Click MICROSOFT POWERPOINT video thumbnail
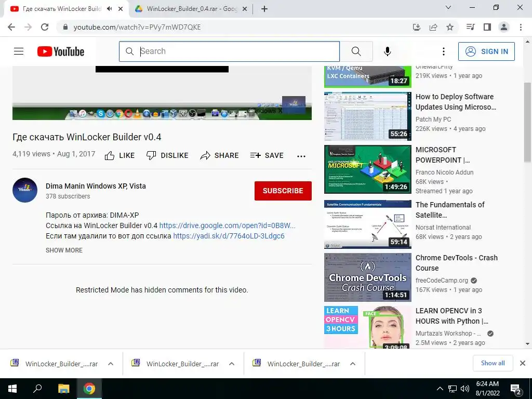532x399 pixels. (367, 169)
